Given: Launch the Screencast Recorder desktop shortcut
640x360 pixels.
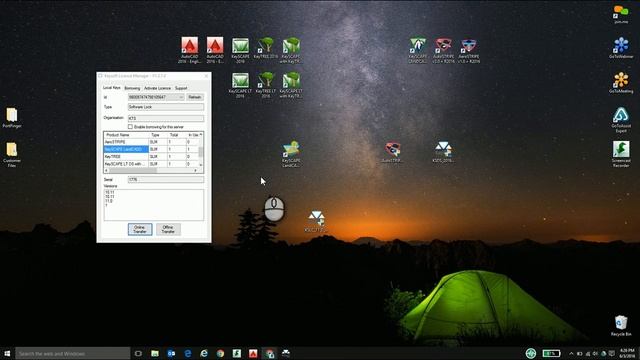Looking at the screenshot, I should coord(621,154).
